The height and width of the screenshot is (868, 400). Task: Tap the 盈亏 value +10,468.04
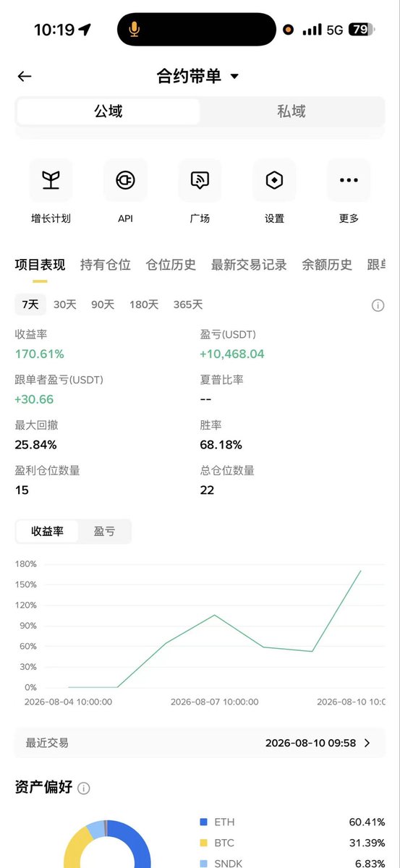[232, 354]
